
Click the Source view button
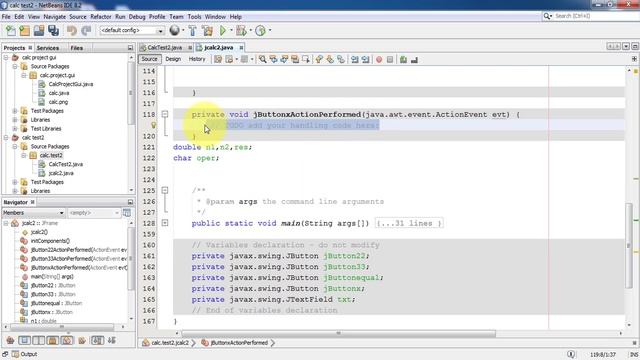point(149,59)
